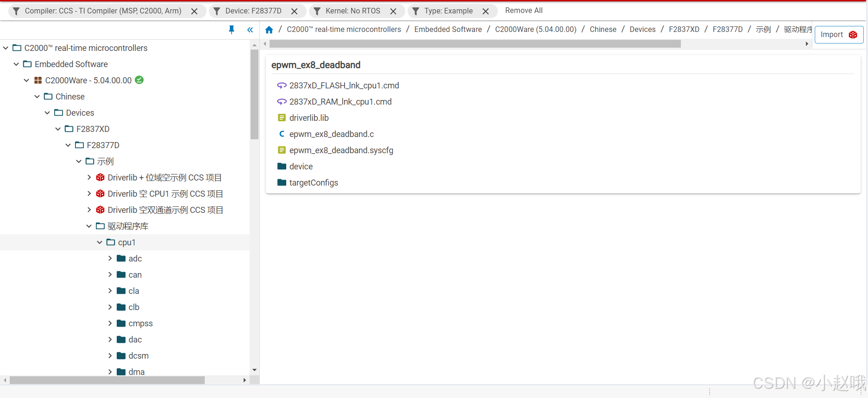
Task: Open C2000 real-time microcontrollers breadcrumb
Action: pos(344,30)
